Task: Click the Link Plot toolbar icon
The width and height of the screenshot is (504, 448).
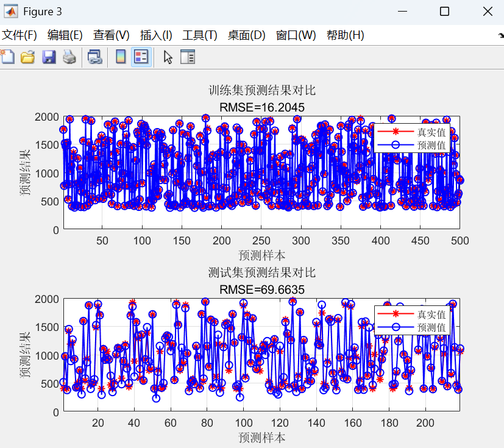Action: click(x=95, y=57)
